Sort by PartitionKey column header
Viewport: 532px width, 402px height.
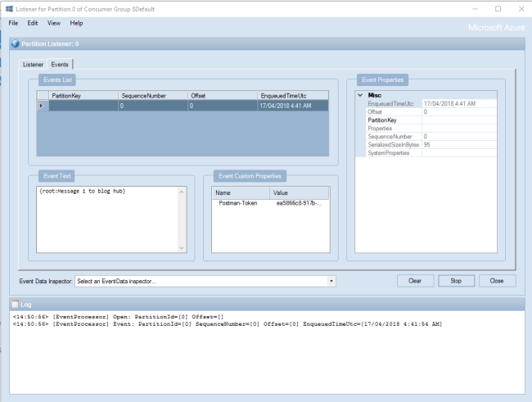point(83,96)
